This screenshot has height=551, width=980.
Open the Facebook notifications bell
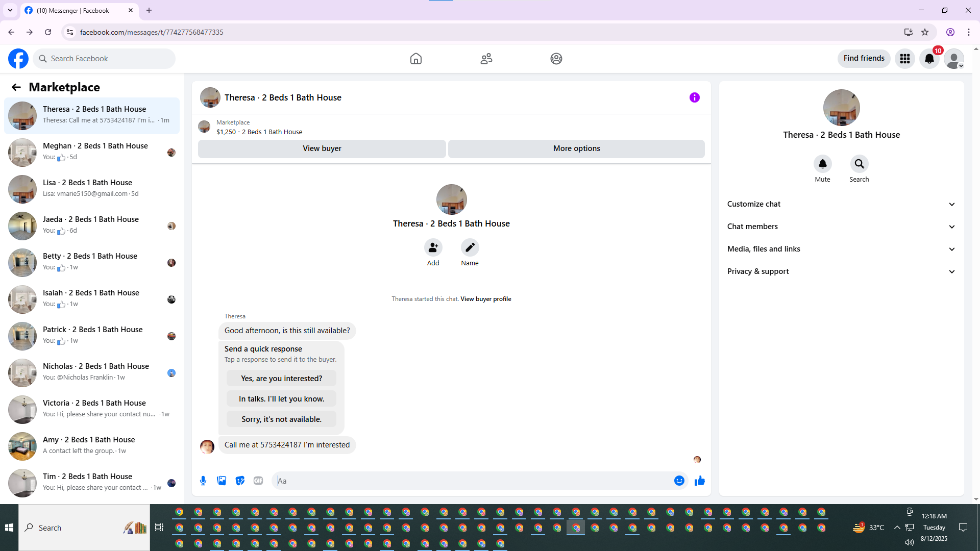coord(929,59)
